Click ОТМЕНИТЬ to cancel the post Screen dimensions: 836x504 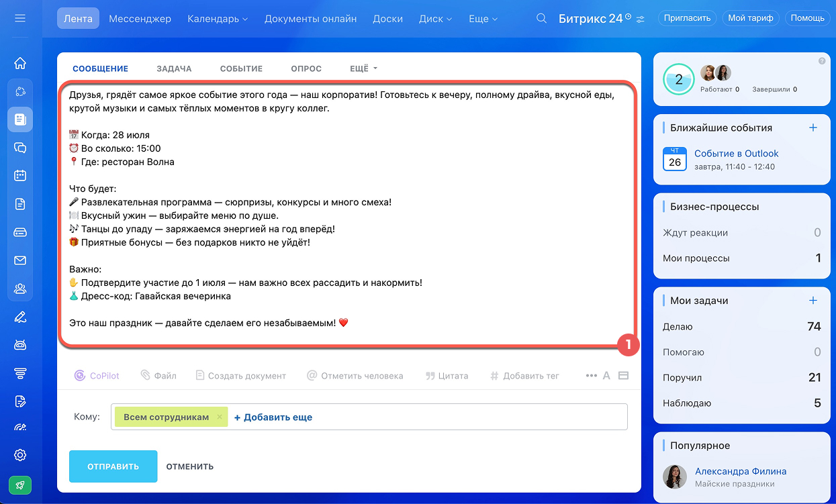click(190, 466)
